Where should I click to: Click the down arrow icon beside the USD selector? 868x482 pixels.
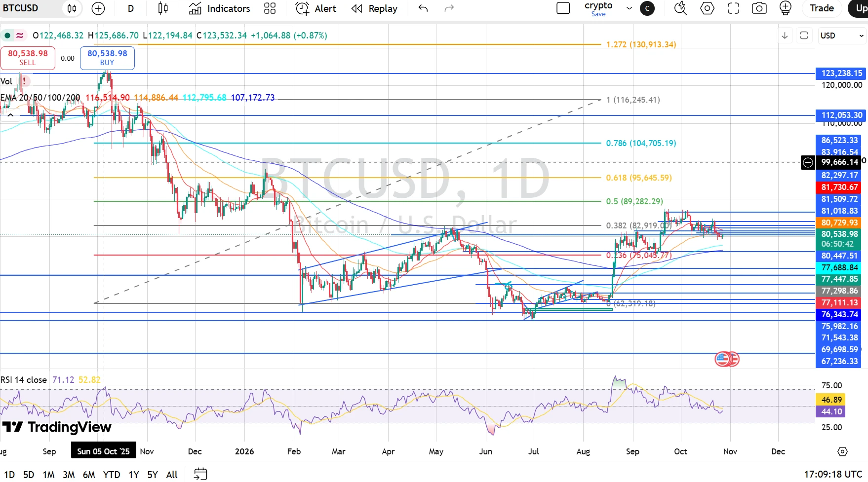tap(785, 36)
